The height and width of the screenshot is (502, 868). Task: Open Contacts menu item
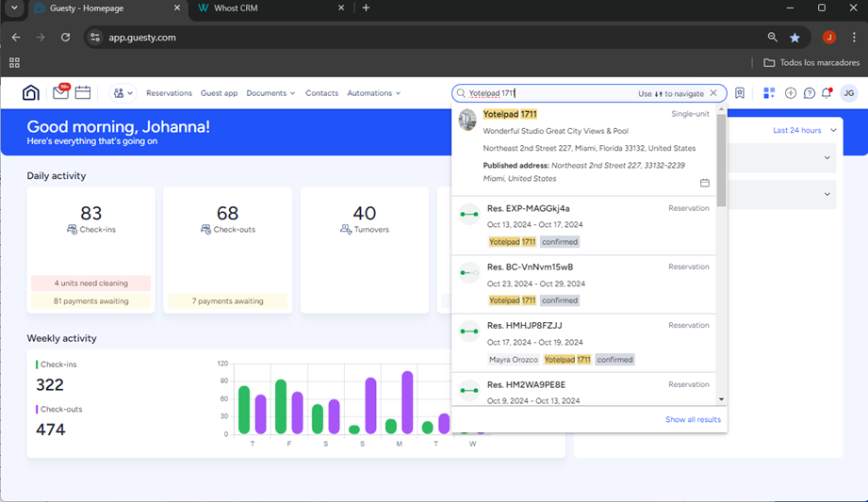point(321,93)
